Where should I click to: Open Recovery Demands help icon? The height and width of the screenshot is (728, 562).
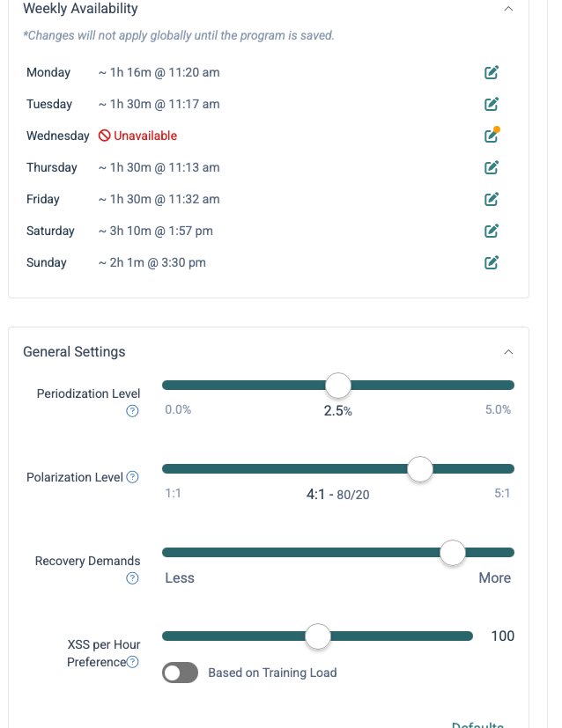point(132,578)
